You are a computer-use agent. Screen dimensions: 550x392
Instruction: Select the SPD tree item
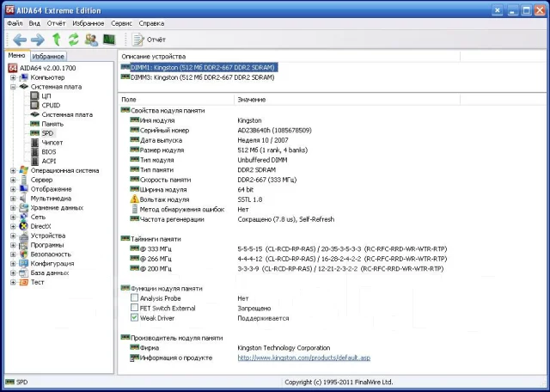click(47, 133)
